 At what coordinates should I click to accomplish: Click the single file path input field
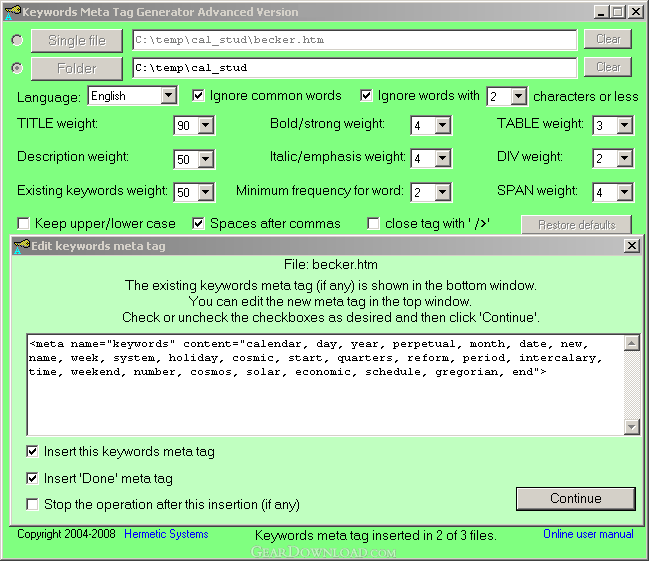click(355, 40)
